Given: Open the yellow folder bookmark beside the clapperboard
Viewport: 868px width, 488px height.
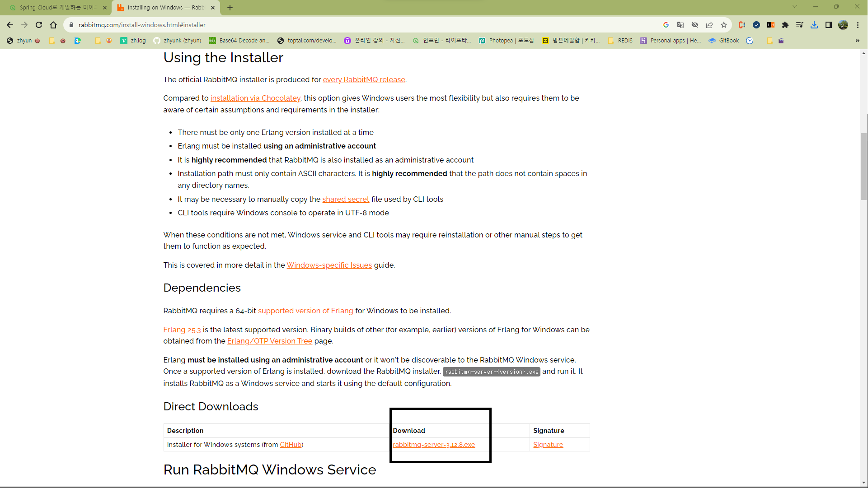Looking at the screenshot, I should 770,41.
